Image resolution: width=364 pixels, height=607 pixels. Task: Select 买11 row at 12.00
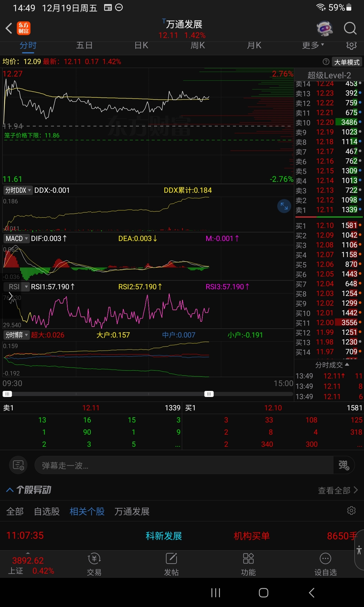329,323
